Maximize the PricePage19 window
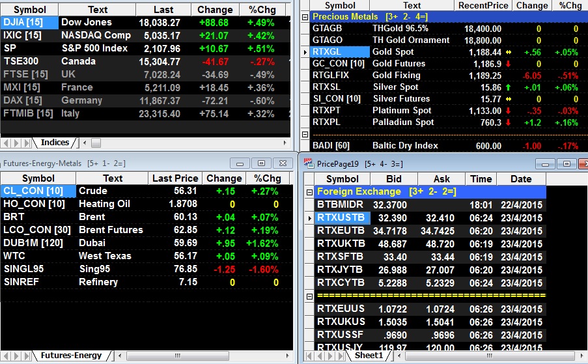 tap(567, 163)
